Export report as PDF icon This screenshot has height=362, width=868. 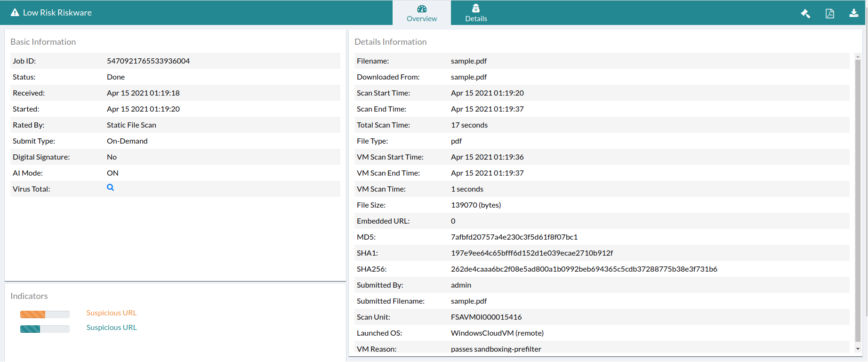[x=830, y=14]
